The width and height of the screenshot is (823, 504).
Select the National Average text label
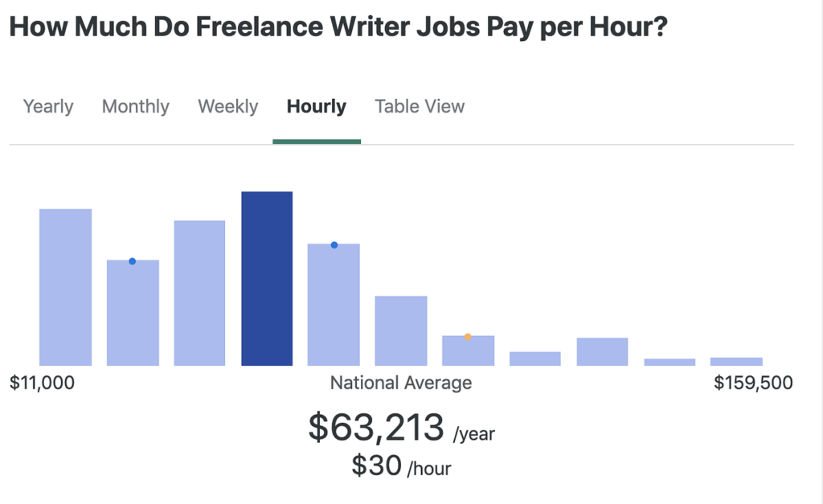(400, 383)
